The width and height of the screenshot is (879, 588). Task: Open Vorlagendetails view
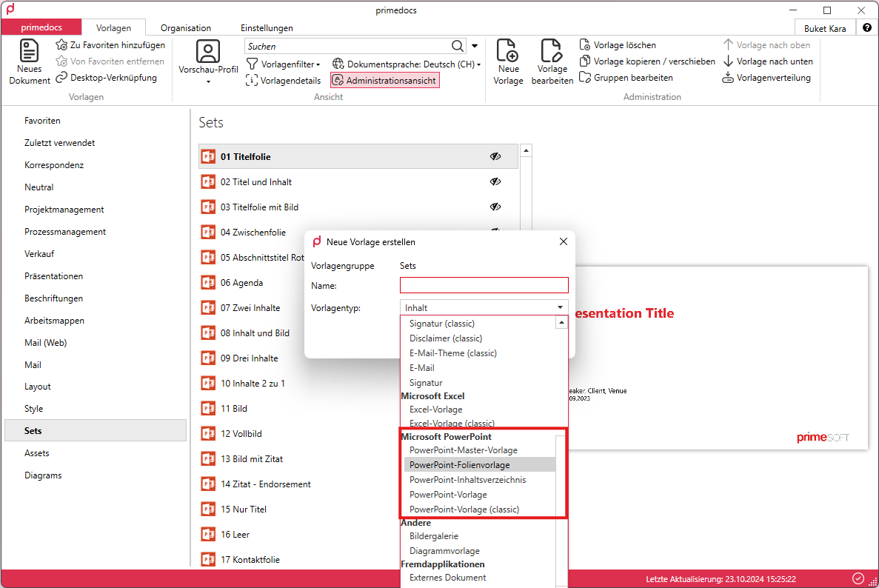[284, 80]
